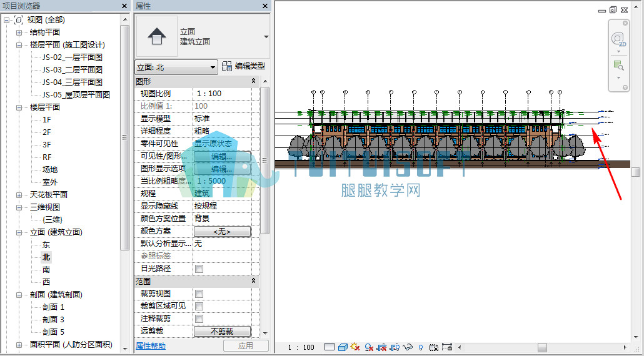Click reveal constraints icon in view bar
The image size is (644, 356).
[447, 347]
